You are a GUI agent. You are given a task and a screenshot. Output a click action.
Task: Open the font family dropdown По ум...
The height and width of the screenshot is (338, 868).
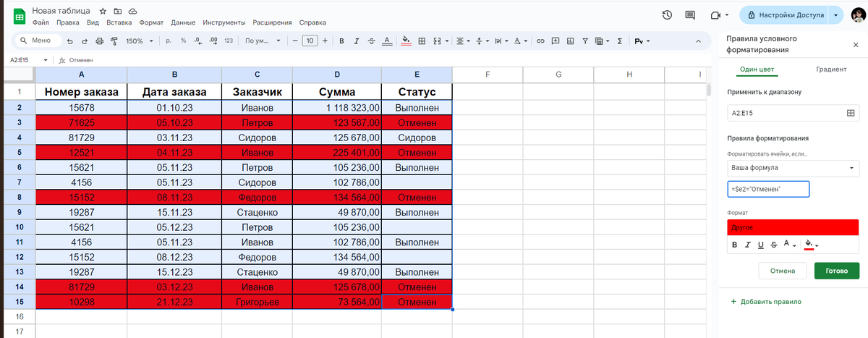[263, 41]
